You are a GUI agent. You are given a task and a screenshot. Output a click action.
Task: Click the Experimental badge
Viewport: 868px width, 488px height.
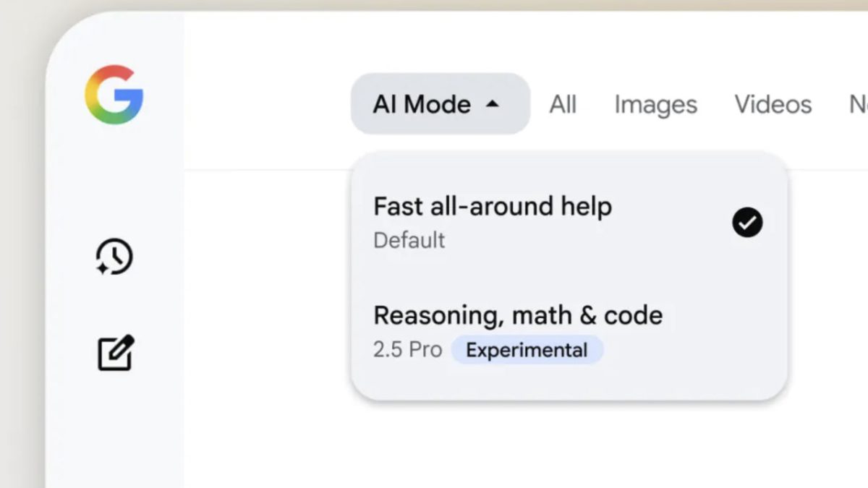click(527, 351)
